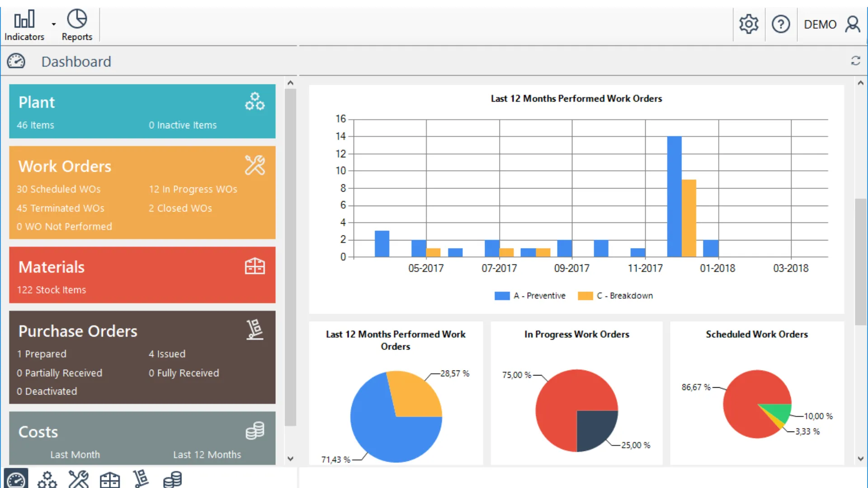868x488 pixels.
Task: Click the tallest orange Breakdown bar
Action: [689, 218]
